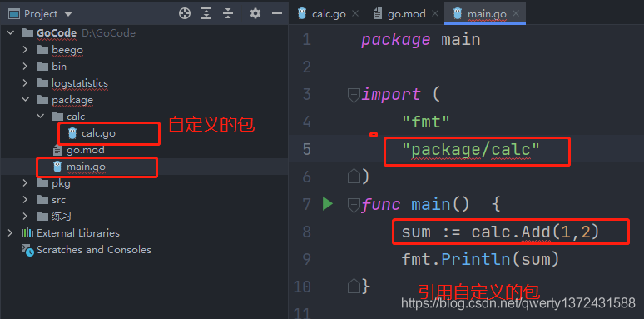Hide the Project panel with minus icon
644x319 pixels.
277,14
